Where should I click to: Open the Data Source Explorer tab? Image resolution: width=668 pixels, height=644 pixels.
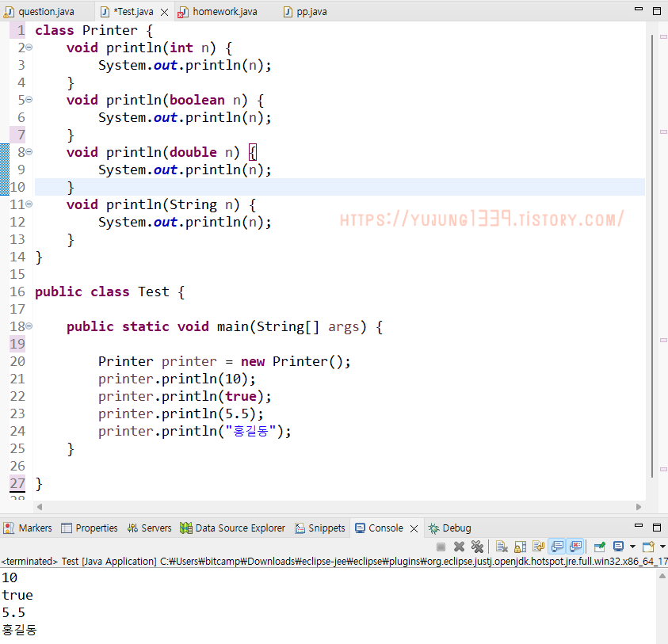[x=232, y=528]
